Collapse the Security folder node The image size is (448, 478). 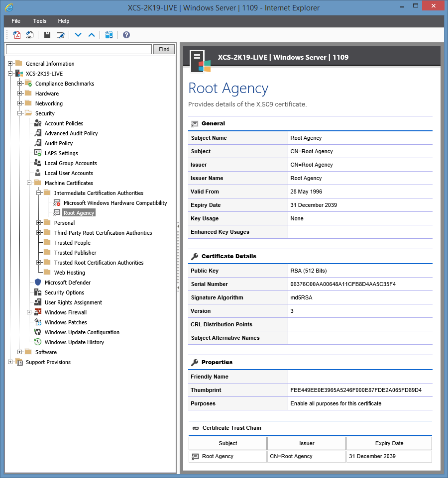(x=20, y=113)
